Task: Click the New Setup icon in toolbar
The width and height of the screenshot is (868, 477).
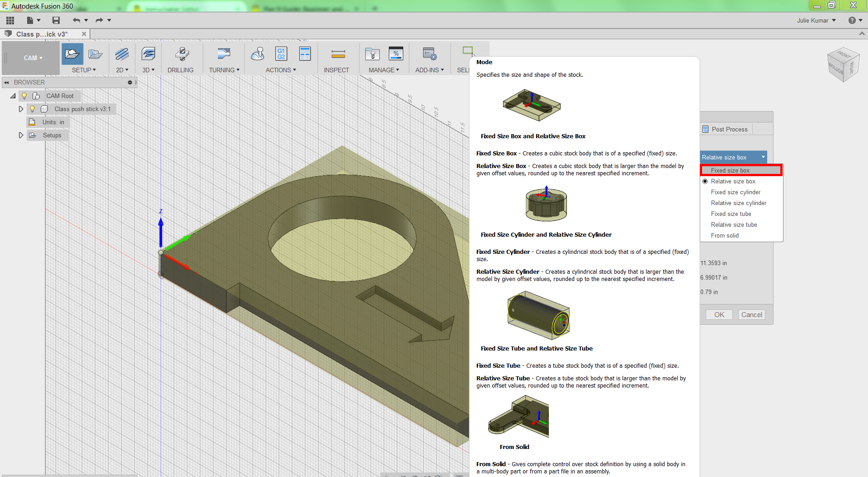Action: coord(72,54)
